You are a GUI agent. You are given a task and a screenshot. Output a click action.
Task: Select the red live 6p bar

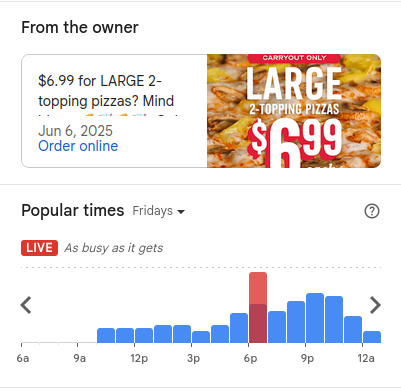point(258,307)
